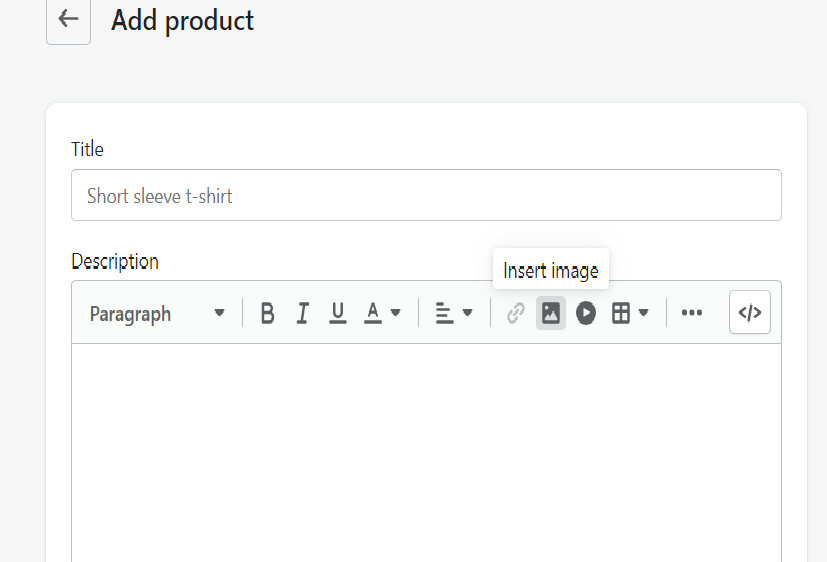827x562 pixels.
Task: Click the text alignment icon
Action: pos(444,314)
